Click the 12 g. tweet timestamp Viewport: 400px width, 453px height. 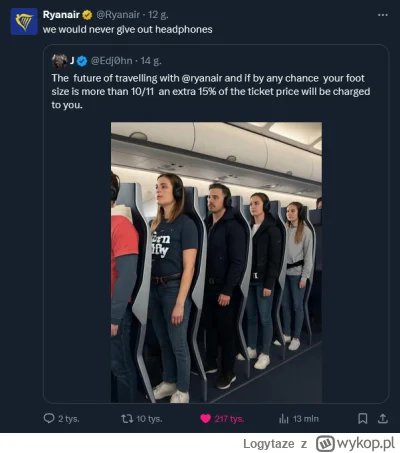[158, 15]
